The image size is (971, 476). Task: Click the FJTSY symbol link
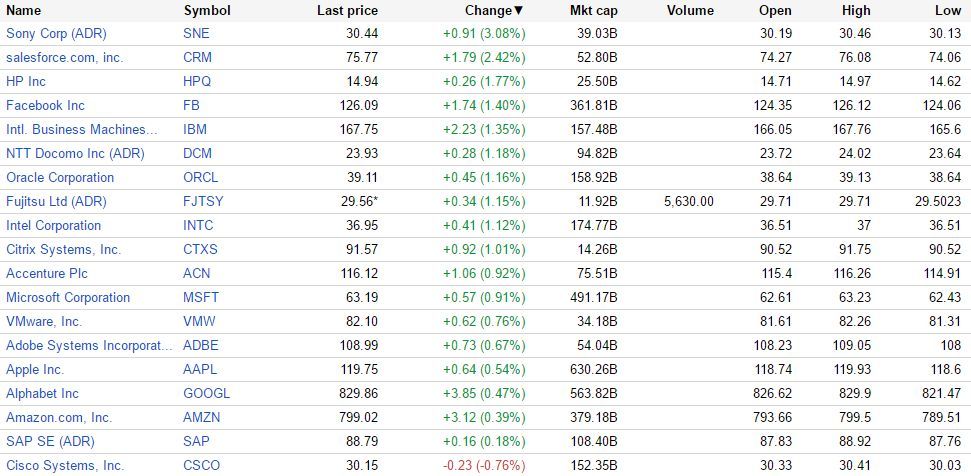click(x=204, y=201)
